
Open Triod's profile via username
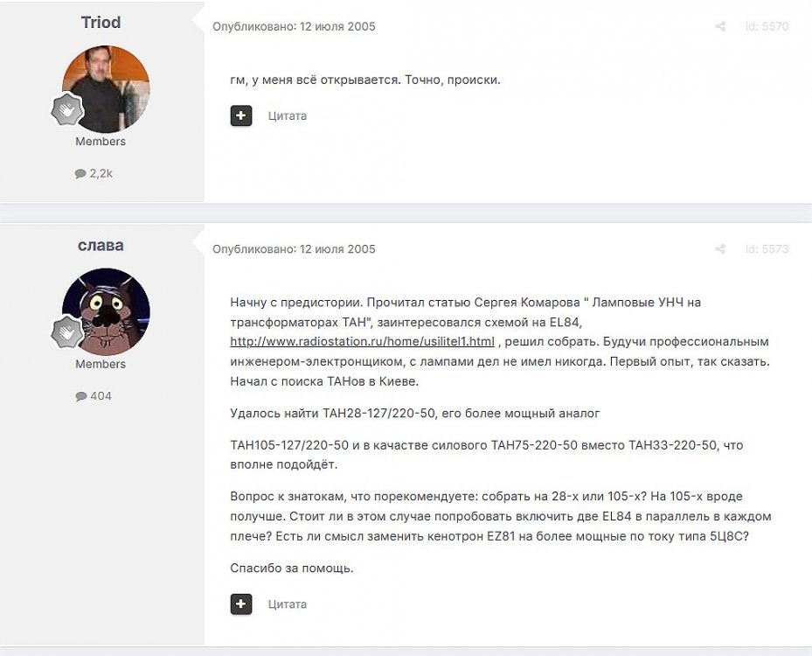(101, 22)
